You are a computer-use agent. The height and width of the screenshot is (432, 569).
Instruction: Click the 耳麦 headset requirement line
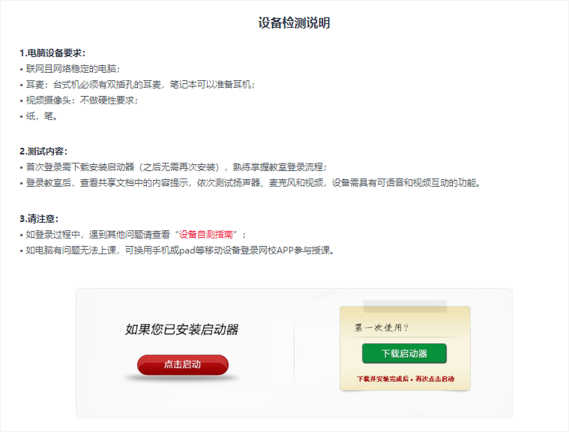pyautogui.click(x=138, y=85)
